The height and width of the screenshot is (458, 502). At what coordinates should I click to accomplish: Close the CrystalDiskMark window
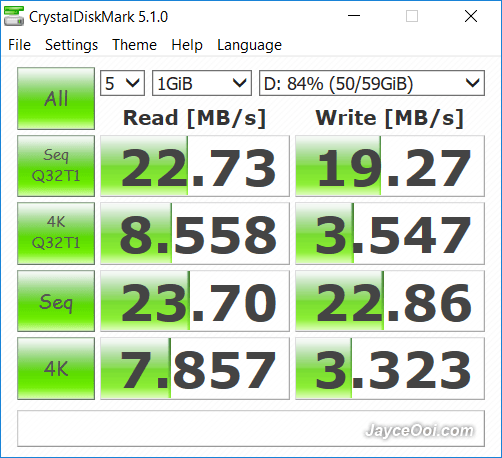(471, 16)
